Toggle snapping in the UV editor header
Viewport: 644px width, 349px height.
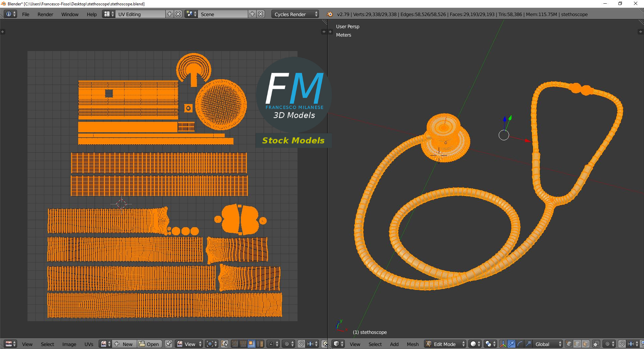coord(301,344)
